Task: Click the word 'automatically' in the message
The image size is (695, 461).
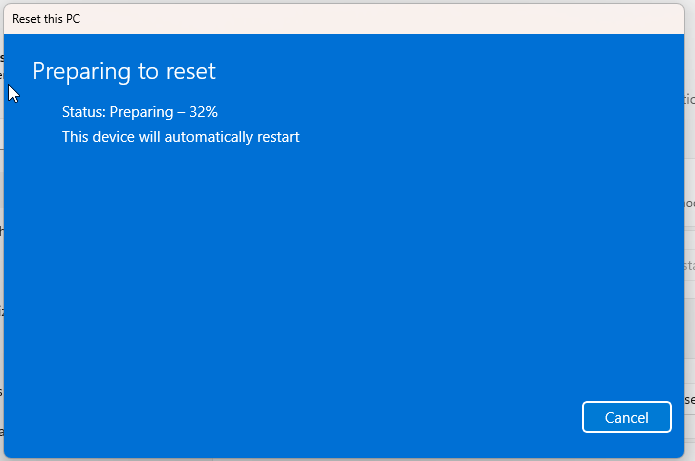Action: [x=209, y=137]
